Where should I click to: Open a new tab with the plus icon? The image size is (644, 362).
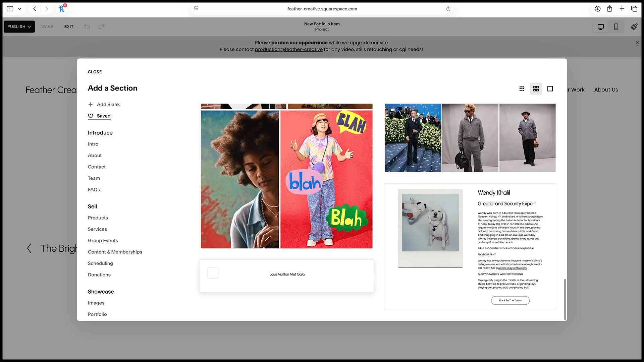622,9
